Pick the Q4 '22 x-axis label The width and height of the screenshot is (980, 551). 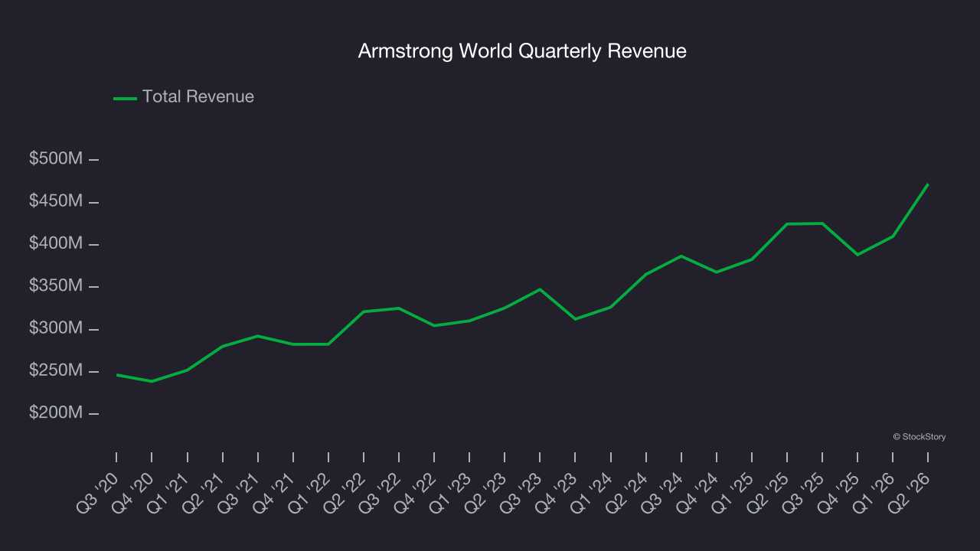click(x=415, y=493)
